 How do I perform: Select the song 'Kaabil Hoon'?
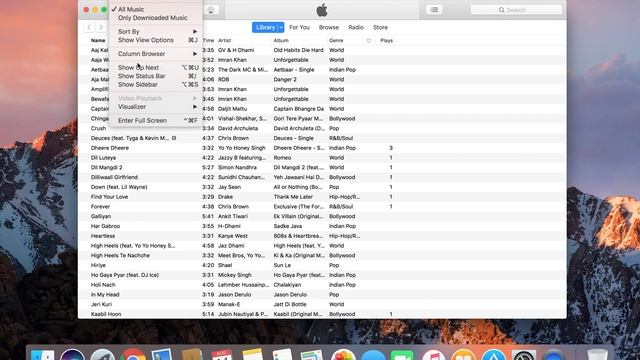106,314
